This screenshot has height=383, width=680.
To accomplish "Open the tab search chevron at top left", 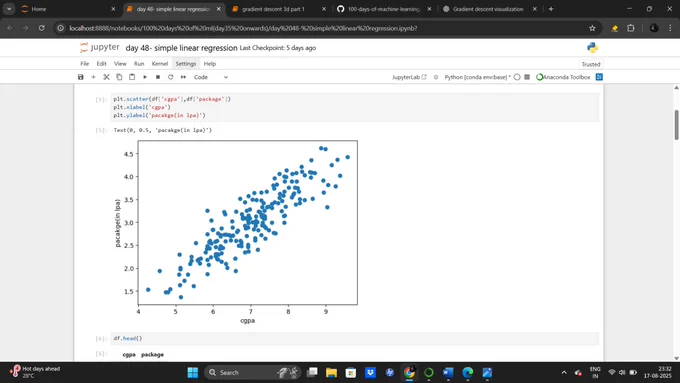I will pos(9,9).
